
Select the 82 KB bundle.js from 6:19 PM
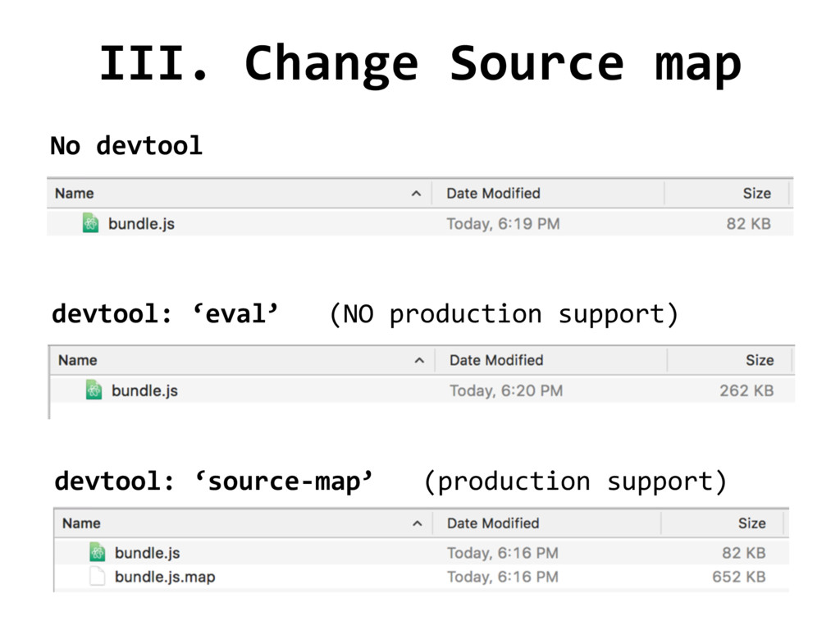point(141,223)
